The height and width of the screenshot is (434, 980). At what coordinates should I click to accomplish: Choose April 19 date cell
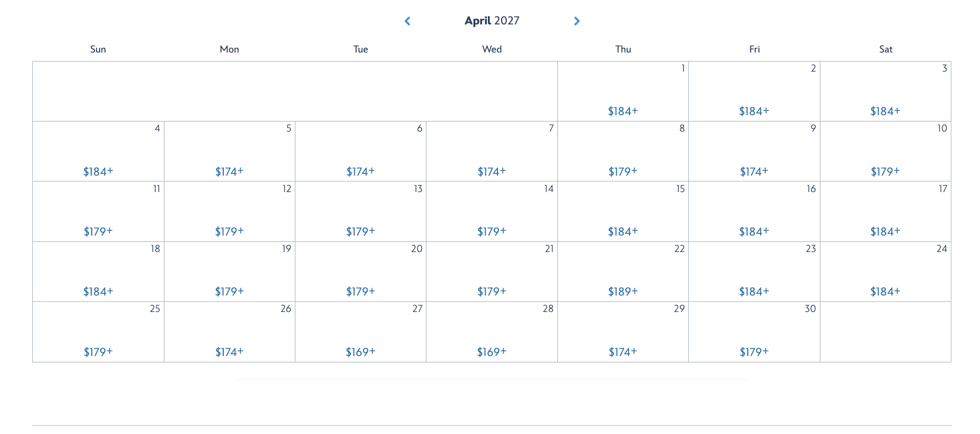point(229,272)
